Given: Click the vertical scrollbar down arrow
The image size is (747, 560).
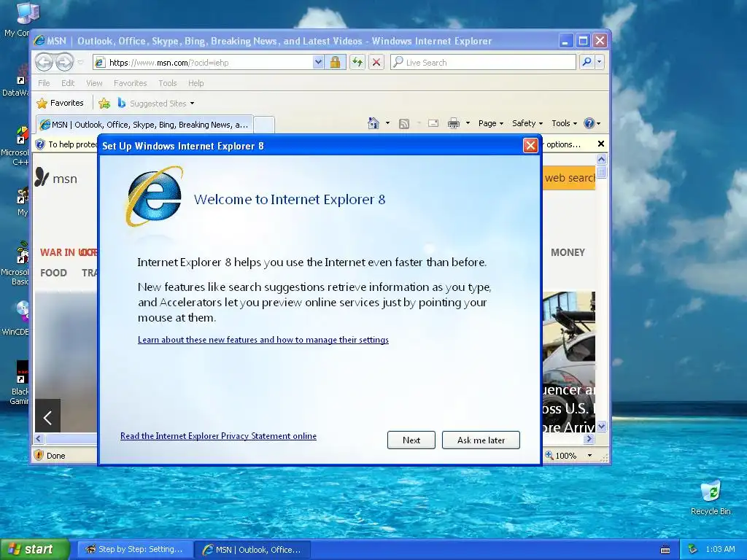Looking at the screenshot, I should 601,426.
